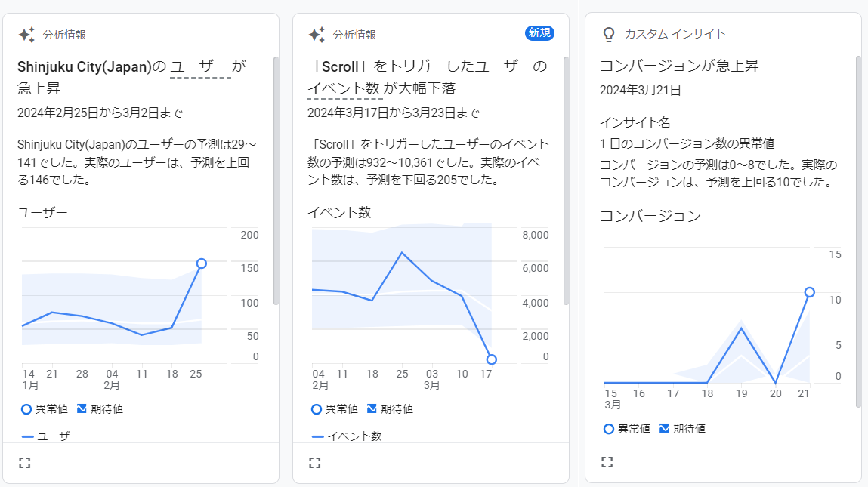This screenshot has height=487, width=868.
Task: Expand the Scroll insight to fullscreen
Action: 315,461
